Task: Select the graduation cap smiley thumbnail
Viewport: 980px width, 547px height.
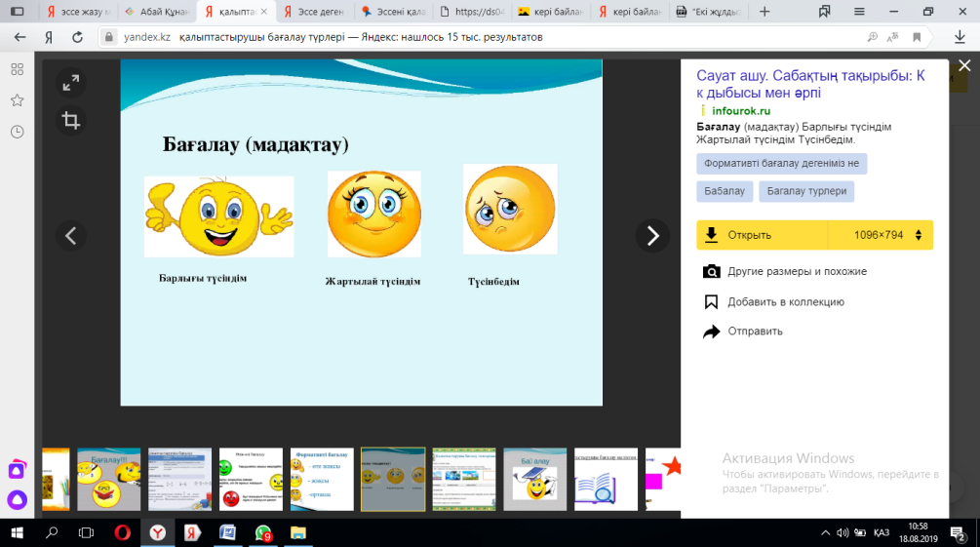Action: point(534,479)
